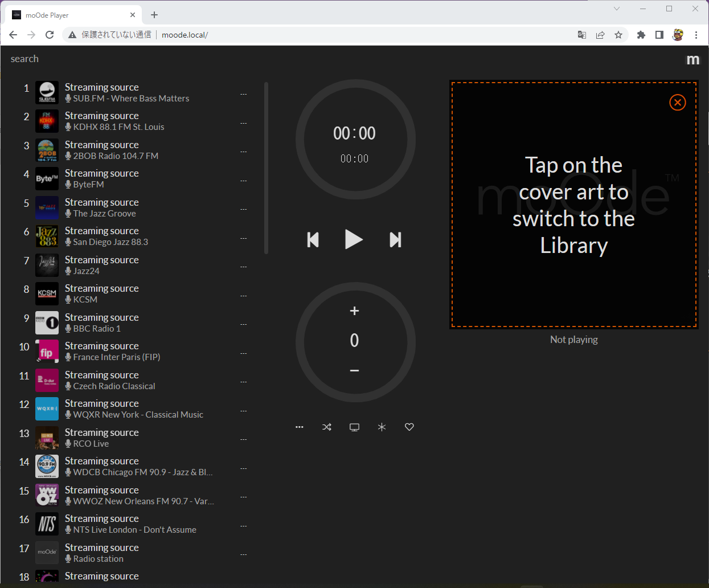Close the cover art hint overlay

tap(678, 103)
